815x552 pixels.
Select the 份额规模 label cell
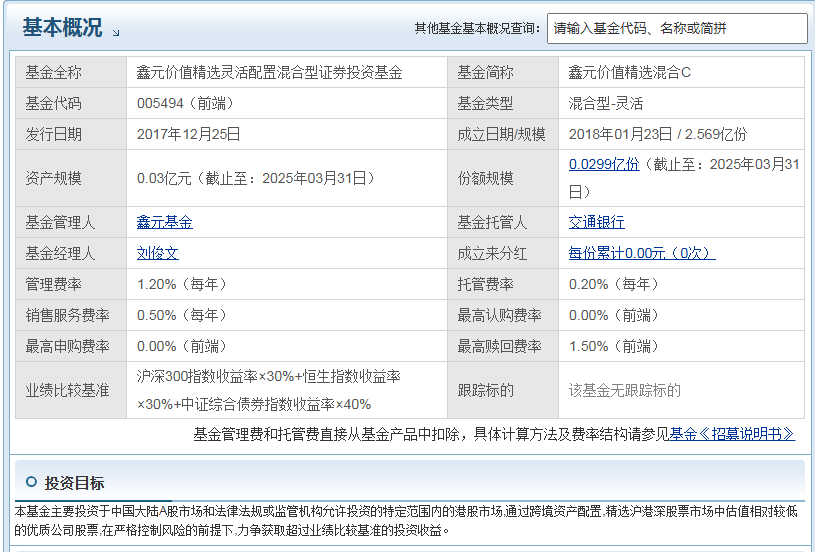[x=503, y=178]
